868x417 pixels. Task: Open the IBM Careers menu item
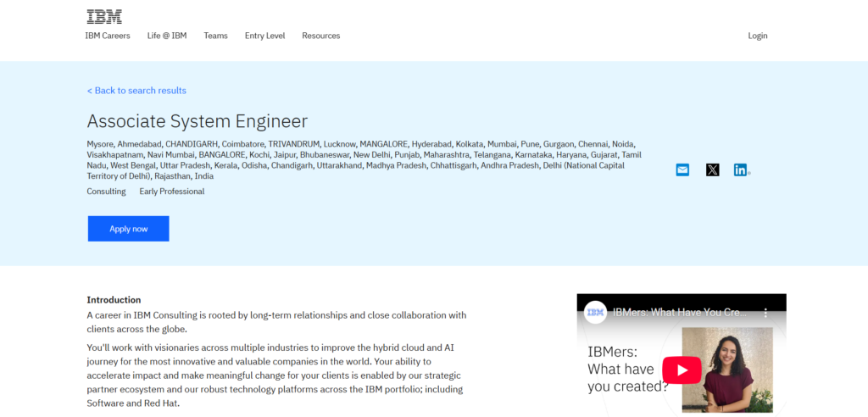(x=108, y=36)
